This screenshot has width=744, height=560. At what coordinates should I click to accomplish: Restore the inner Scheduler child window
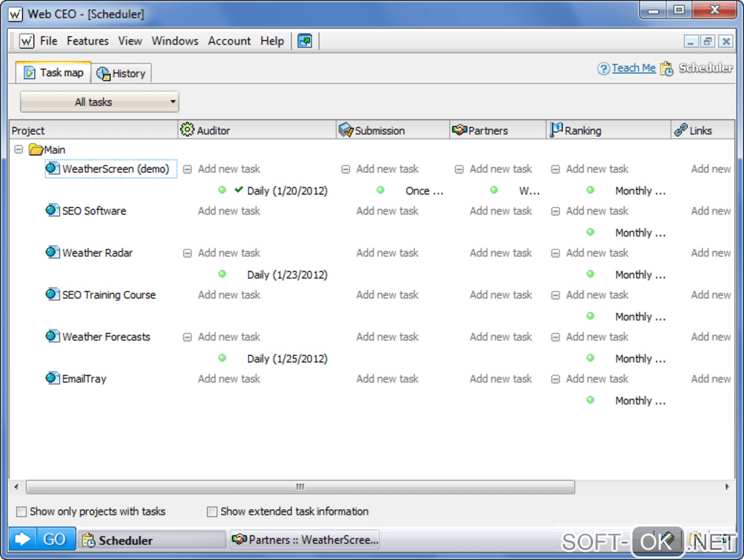(708, 42)
